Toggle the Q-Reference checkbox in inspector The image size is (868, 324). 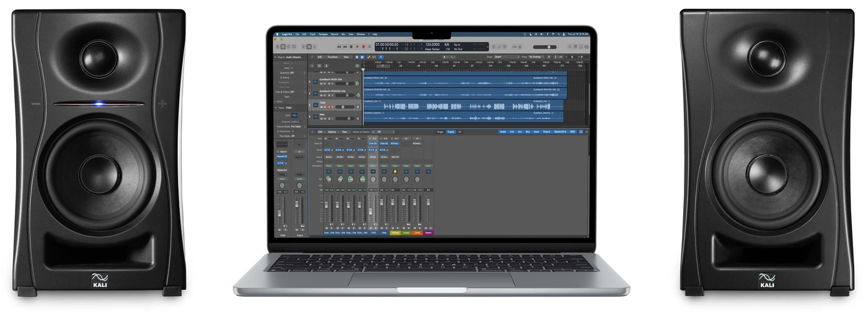[x=293, y=131]
